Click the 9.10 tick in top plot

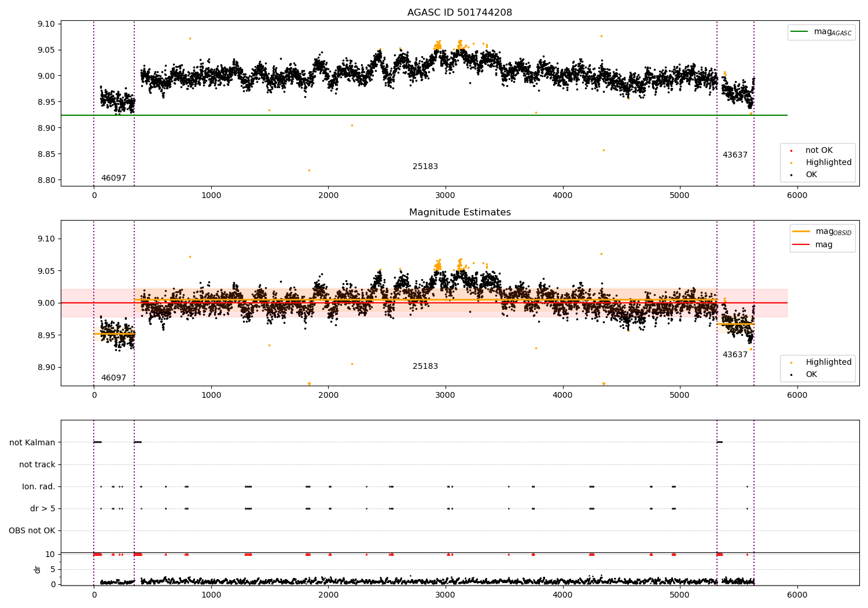point(47,24)
